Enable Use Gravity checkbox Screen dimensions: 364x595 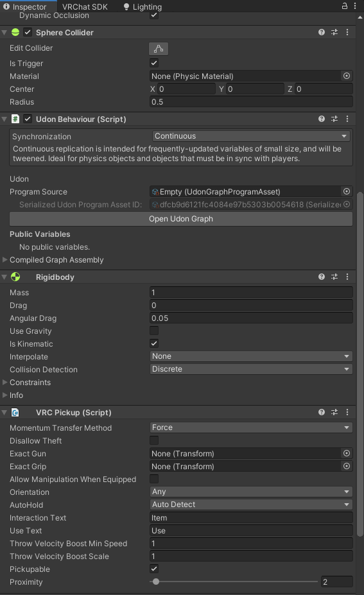[x=154, y=331]
